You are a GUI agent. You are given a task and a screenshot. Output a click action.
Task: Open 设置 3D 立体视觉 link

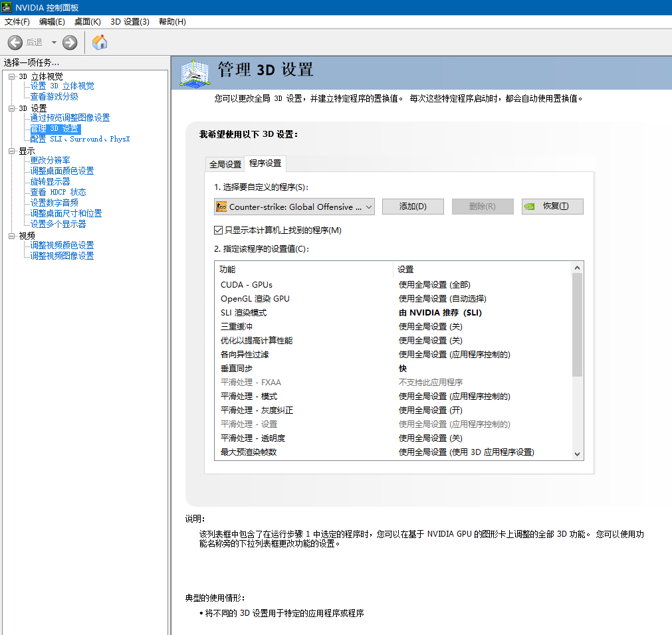tap(62, 86)
